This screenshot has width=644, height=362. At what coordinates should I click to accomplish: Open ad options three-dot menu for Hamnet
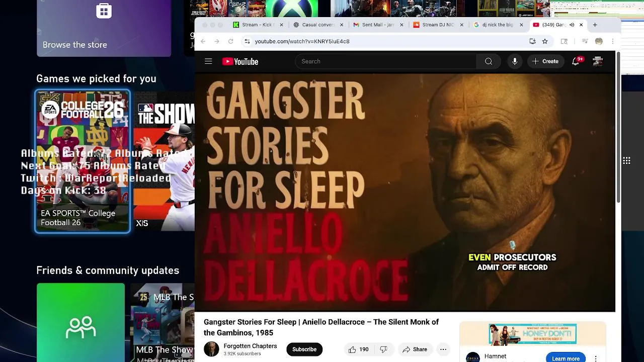[596, 358]
